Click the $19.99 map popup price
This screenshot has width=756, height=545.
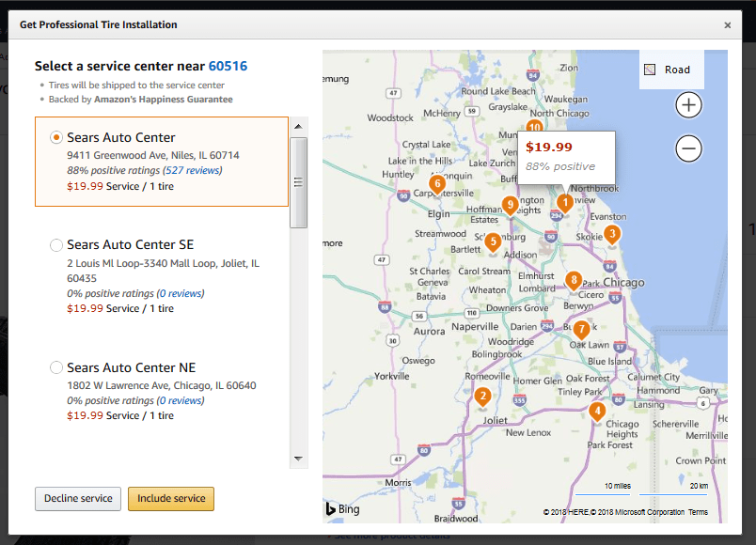coord(549,147)
